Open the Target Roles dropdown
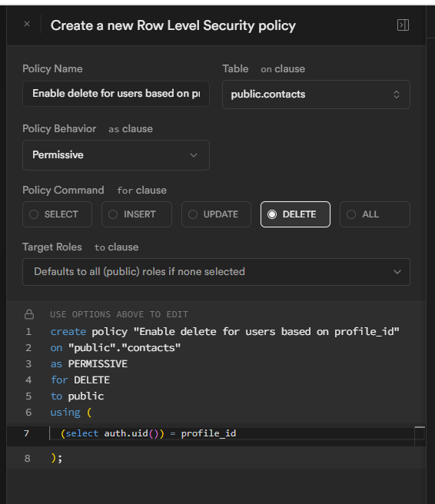Viewport: 435px width, 504px height. tap(216, 272)
